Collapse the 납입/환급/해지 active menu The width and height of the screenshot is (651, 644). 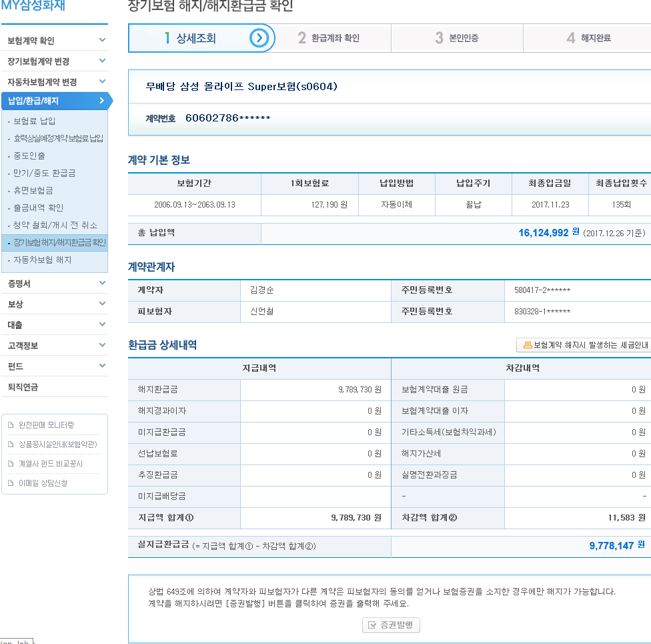(101, 101)
